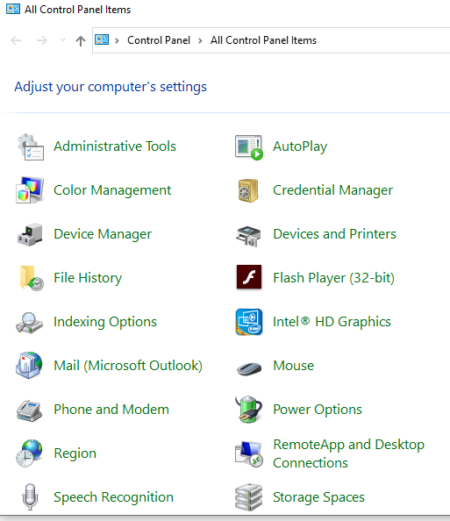450x521 pixels.
Task: Go up one level with up arrow
Action: [80, 41]
